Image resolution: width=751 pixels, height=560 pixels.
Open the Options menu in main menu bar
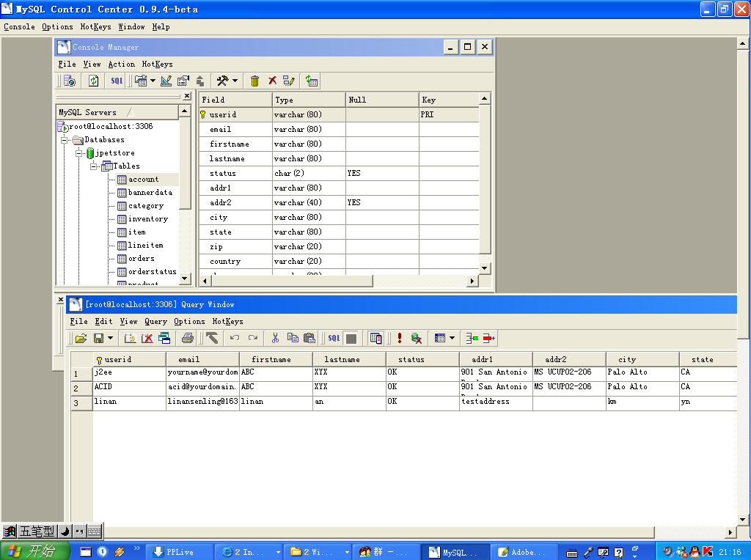pyautogui.click(x=57, y=27)
